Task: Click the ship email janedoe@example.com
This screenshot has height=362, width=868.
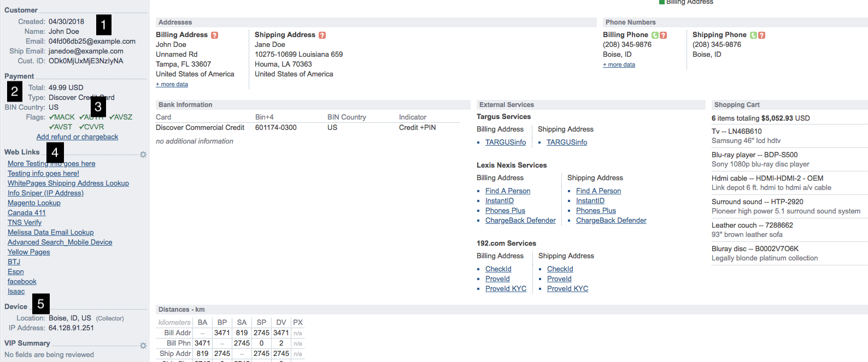Action: [x=86, y=51]
